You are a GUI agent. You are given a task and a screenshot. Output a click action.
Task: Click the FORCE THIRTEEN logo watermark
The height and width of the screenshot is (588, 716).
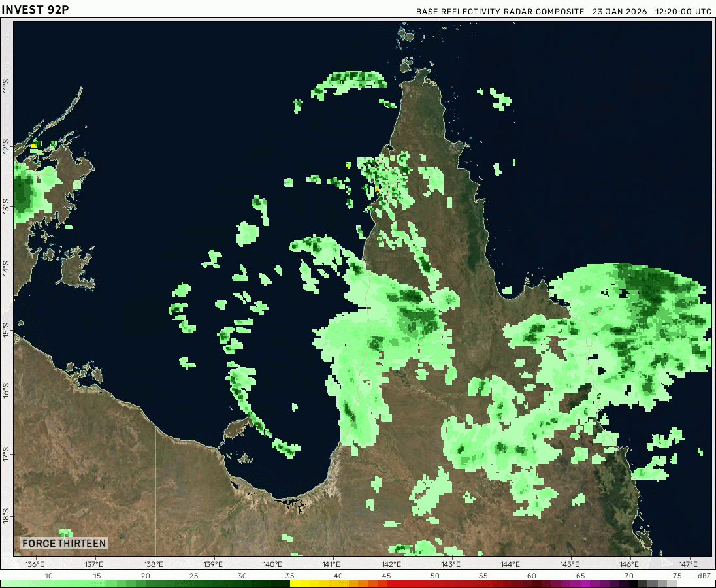(64, 544)
